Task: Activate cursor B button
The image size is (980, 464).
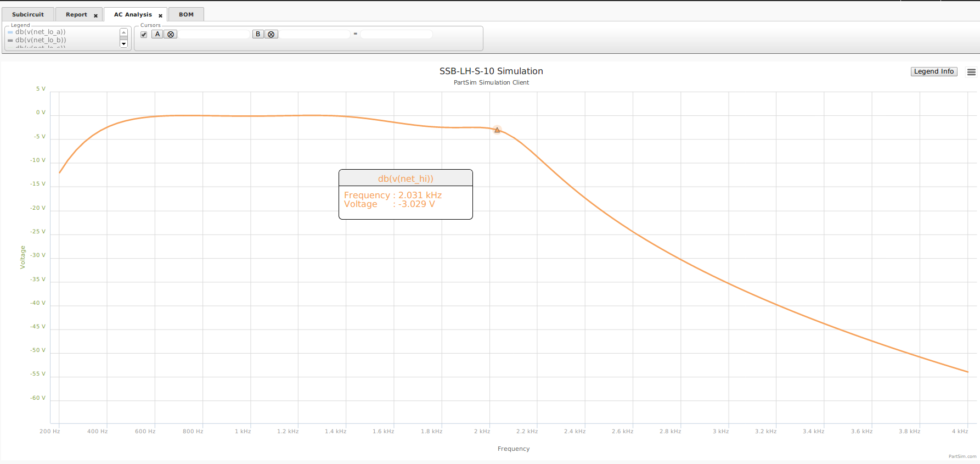Action: point(258,34)
